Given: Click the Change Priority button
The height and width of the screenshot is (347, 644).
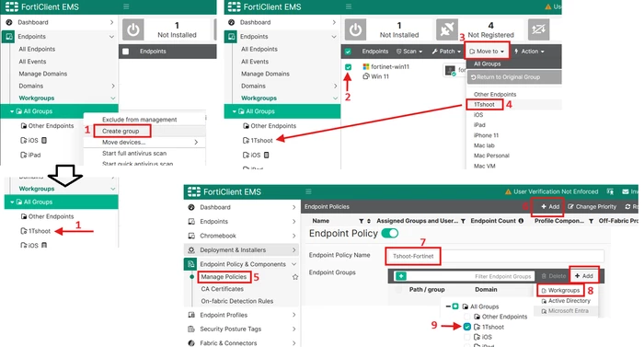Looking at the screenshot, I should [592, 207].
